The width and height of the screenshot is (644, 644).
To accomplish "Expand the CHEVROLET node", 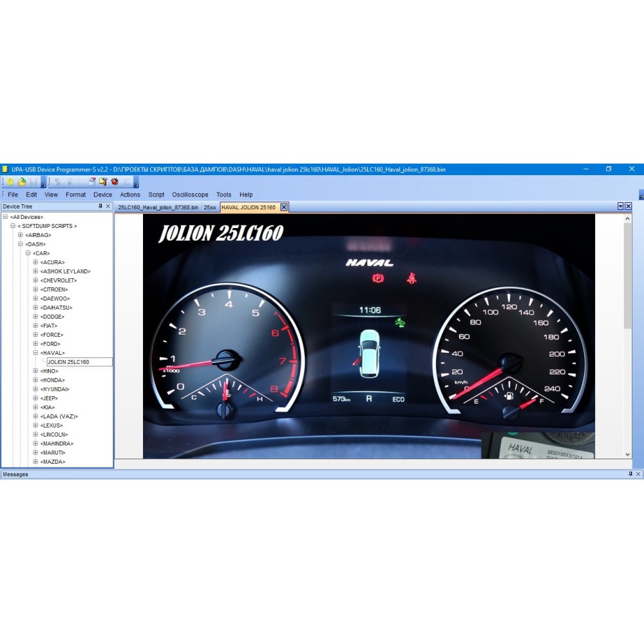I will [35, 280].
